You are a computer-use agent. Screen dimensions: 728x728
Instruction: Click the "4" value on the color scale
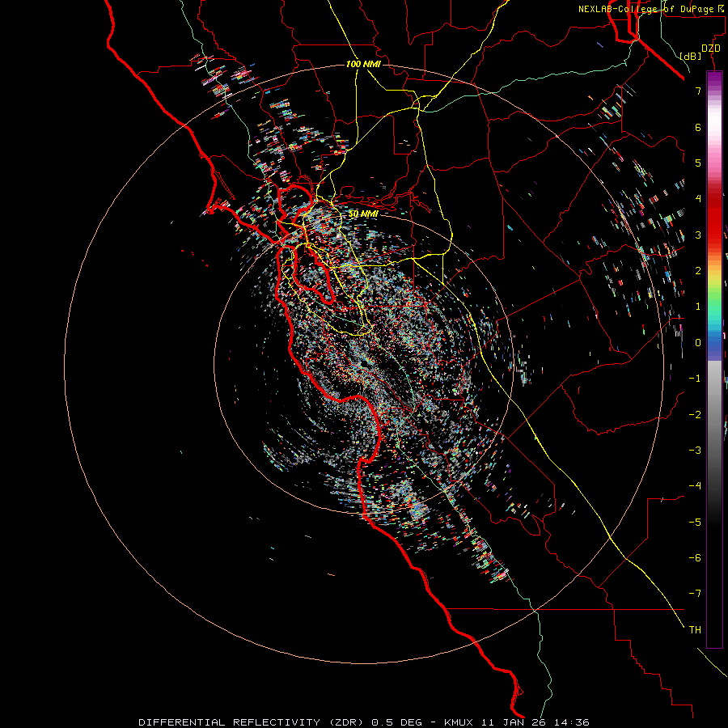[x=698, y=199]
